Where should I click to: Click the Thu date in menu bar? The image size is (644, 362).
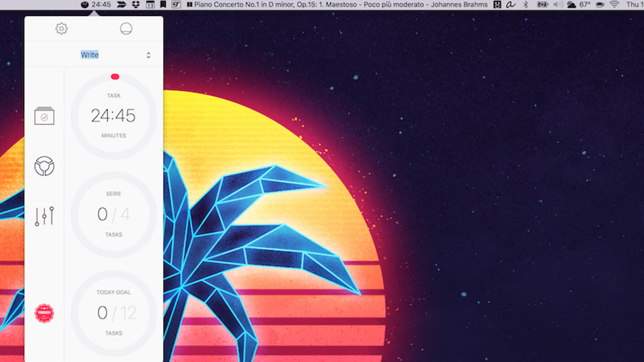(635, 5)
